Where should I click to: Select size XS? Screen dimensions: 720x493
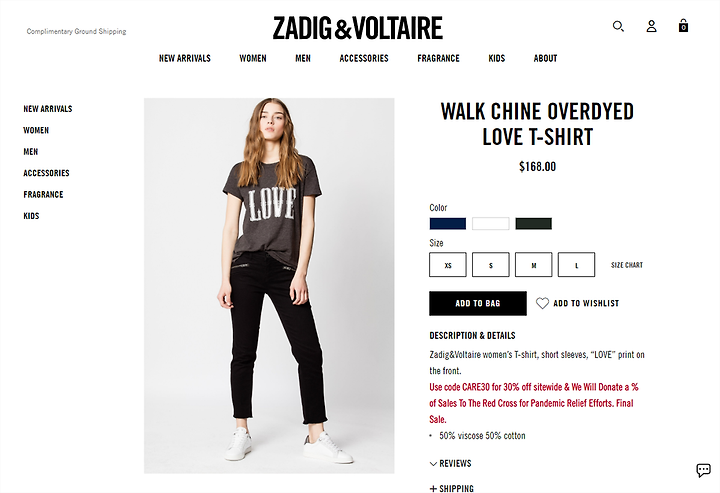pos(448,265)
